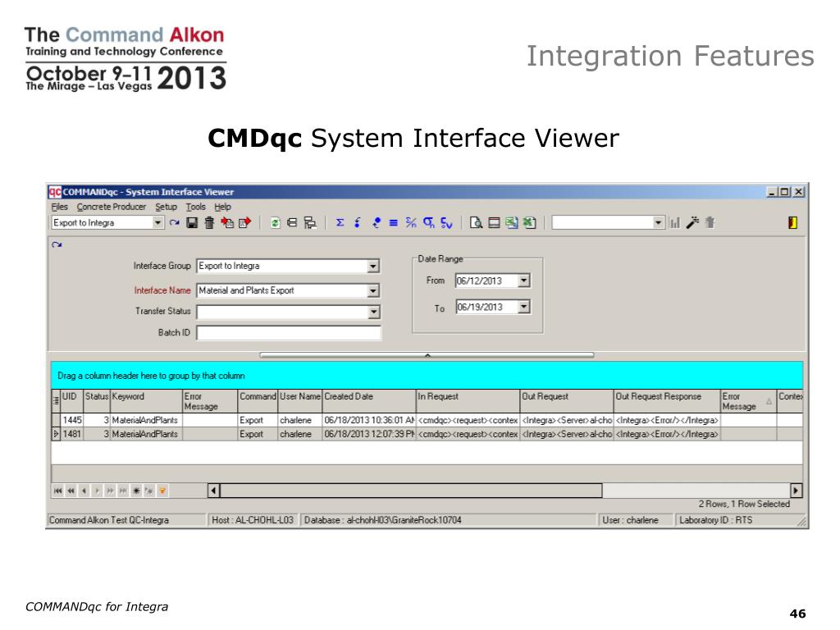Click the small refresh arrow below toolbar
Viewport: 840px width, 630px height.
57,244
